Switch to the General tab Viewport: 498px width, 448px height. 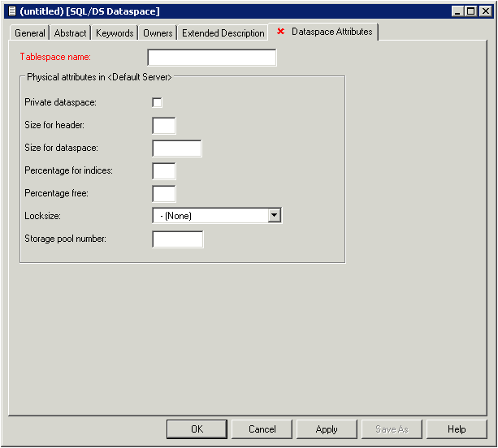click(30, 33)
